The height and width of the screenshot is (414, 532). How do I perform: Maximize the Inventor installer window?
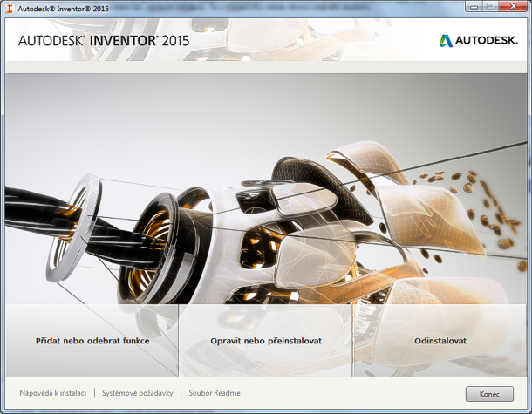(491, 6)
